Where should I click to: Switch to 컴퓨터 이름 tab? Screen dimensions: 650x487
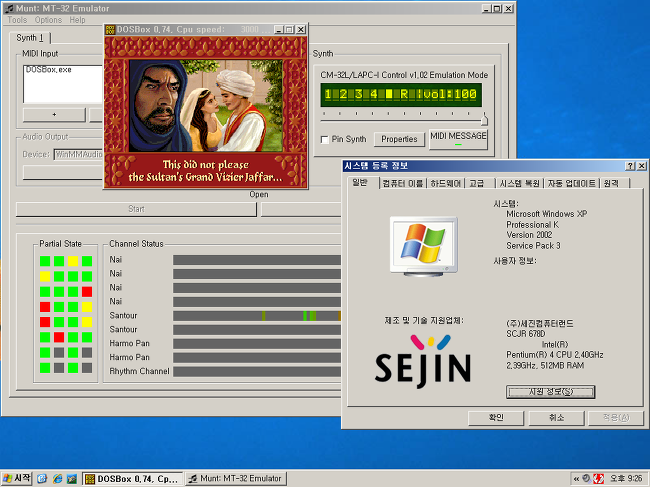403,183
